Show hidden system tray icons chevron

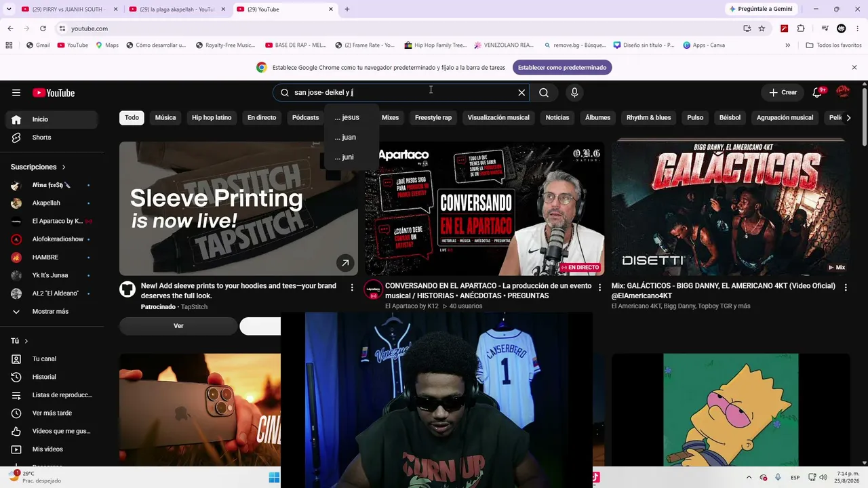(749, 477)
